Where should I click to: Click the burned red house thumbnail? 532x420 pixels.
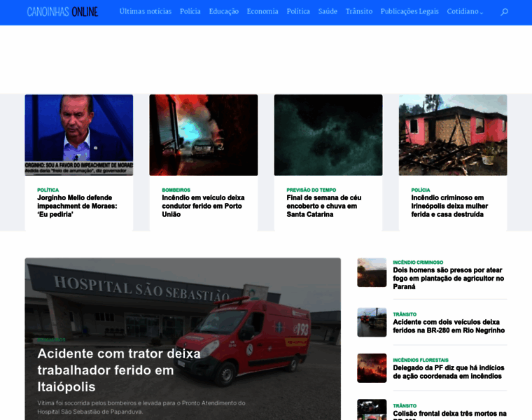click(x=453, y=134)
